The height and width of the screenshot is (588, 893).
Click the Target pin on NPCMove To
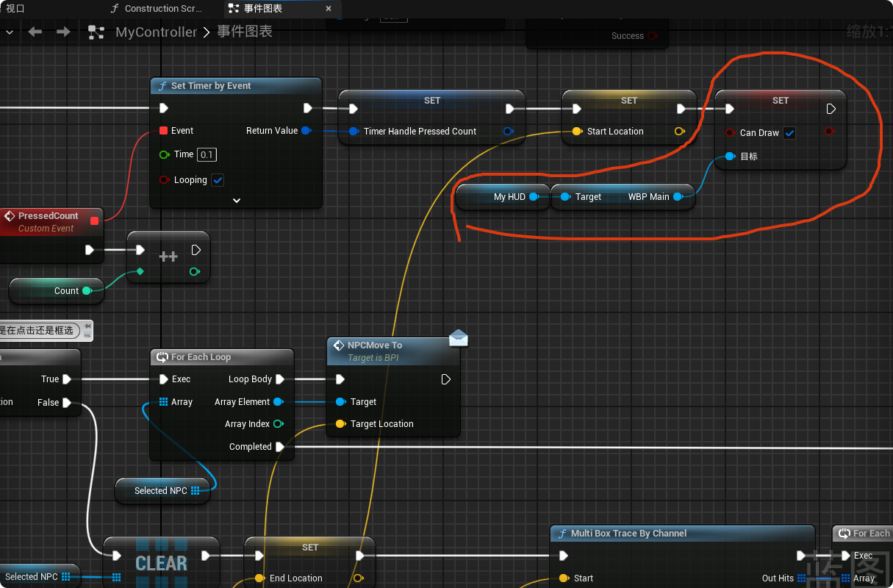(x=340, y=402)
